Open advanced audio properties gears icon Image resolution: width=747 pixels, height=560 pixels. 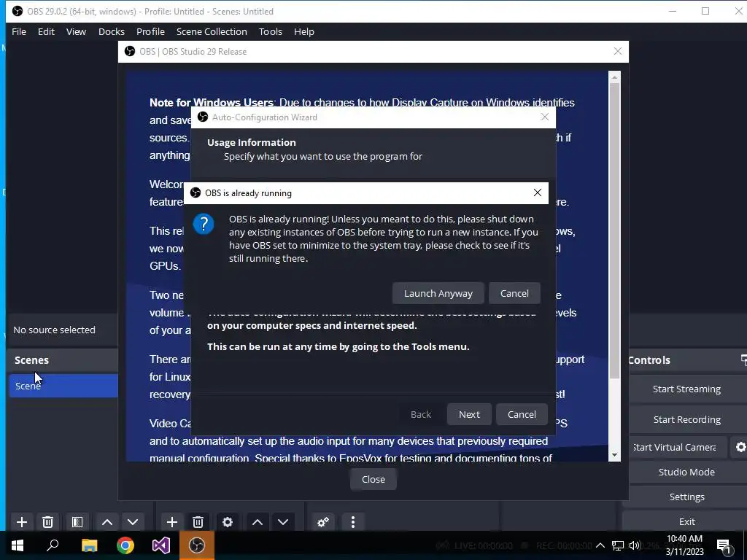(323, 522)
